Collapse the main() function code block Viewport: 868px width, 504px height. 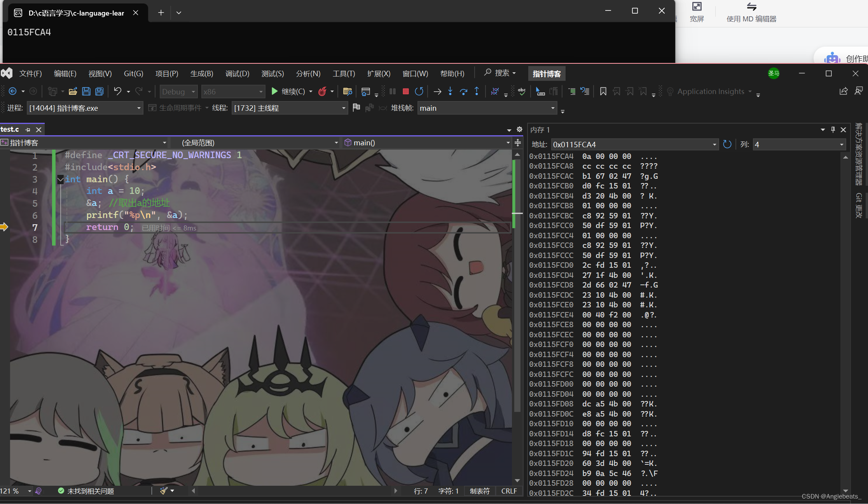coord(60,179)
